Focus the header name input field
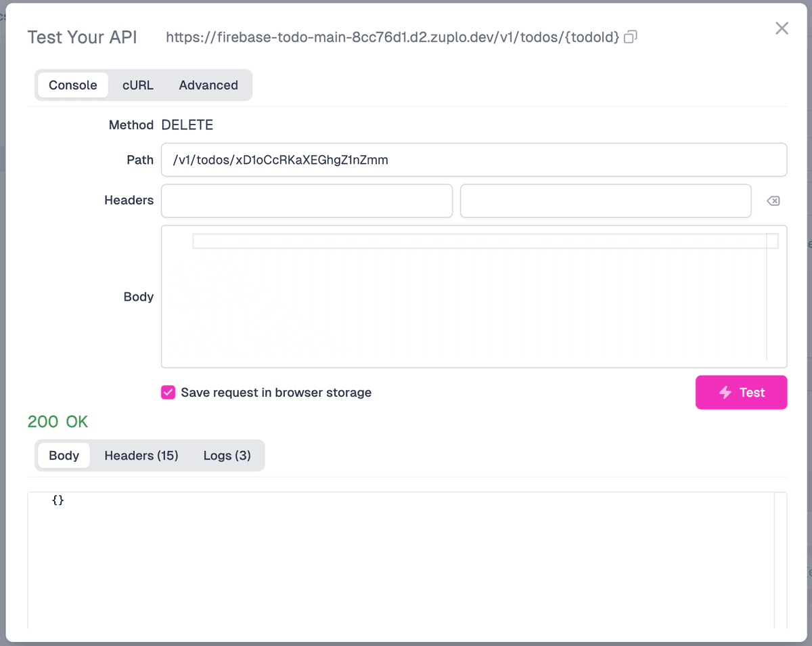812x646 pixels. (x=307, y=200)
